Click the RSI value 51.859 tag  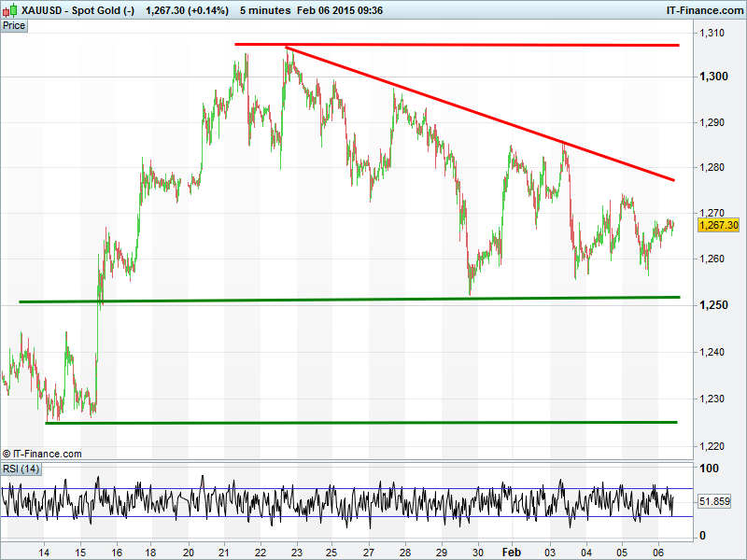tap(714, 501)
